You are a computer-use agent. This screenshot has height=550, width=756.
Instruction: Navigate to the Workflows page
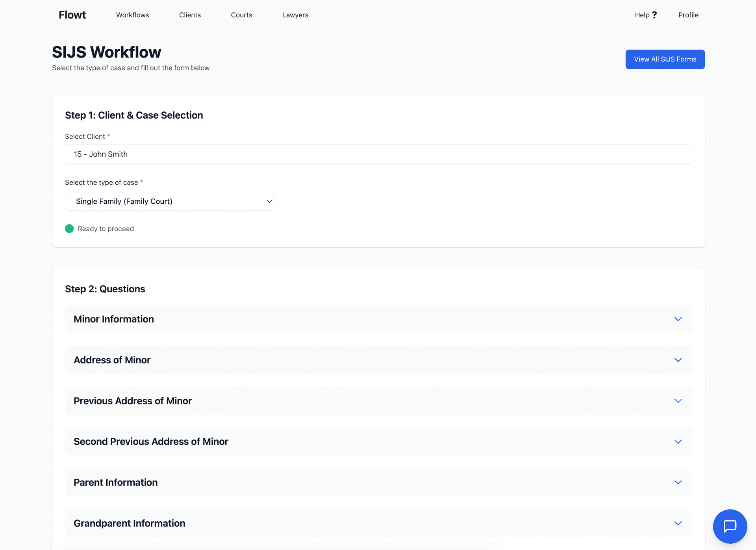point(132,15)
